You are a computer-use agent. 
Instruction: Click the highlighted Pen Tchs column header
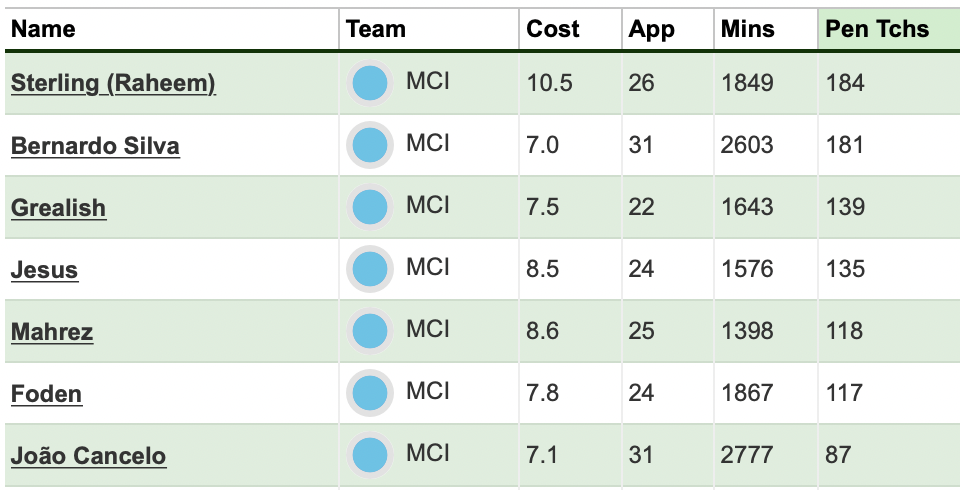coord(877,29)
